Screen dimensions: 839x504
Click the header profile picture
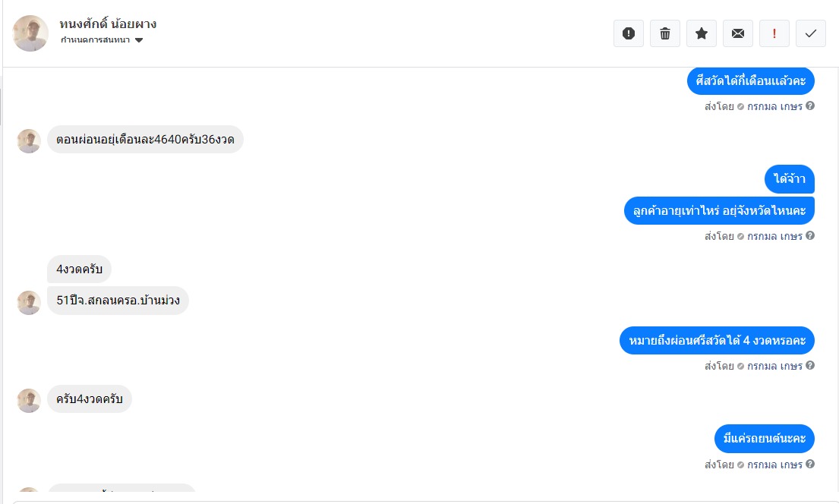(x=31, y=33)
